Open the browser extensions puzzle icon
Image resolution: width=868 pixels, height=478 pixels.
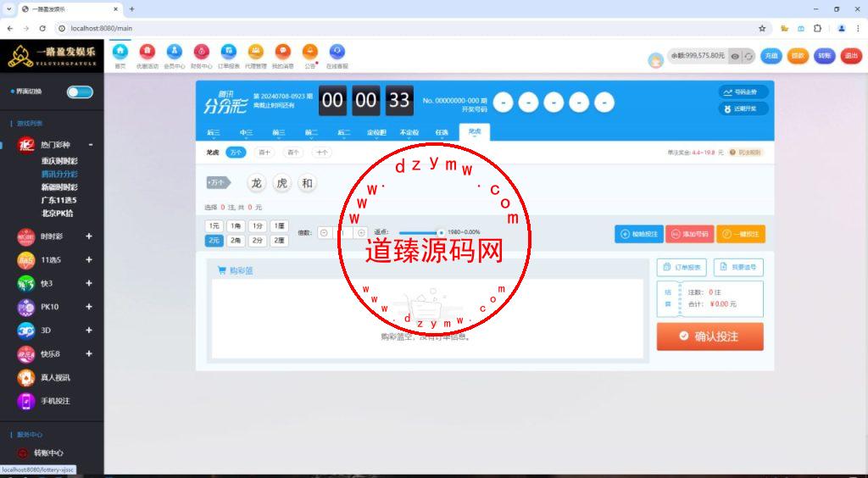tap(817, 28)
